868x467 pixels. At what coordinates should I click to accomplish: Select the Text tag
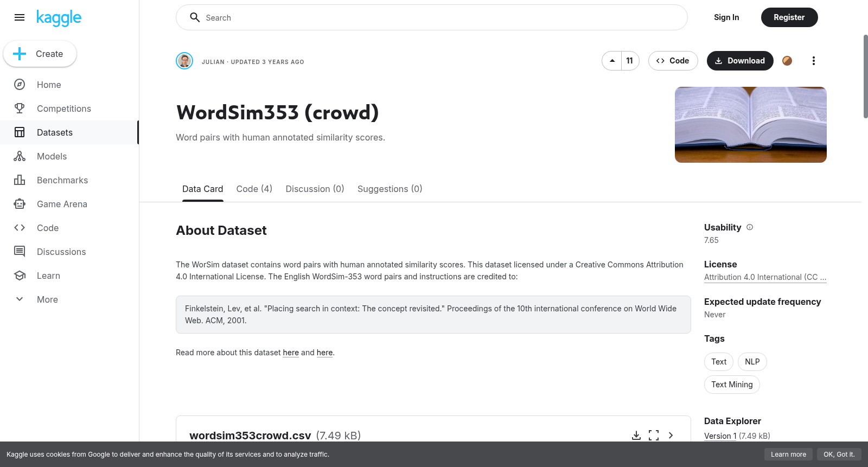point(719,362)
